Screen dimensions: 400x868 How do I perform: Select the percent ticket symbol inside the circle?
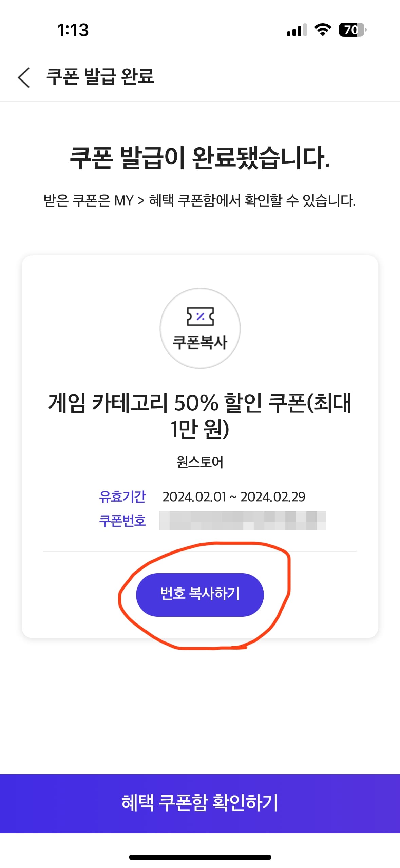click(x=200, y=317)
